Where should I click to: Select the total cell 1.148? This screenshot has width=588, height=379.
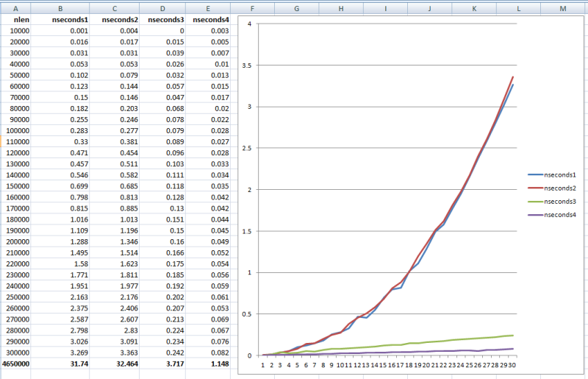(208, 364)
